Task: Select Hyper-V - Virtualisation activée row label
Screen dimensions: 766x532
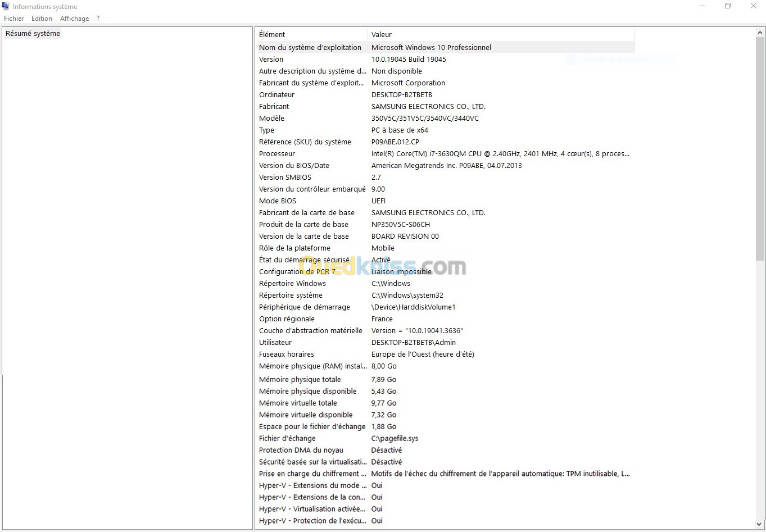Action: coord(312,510)
